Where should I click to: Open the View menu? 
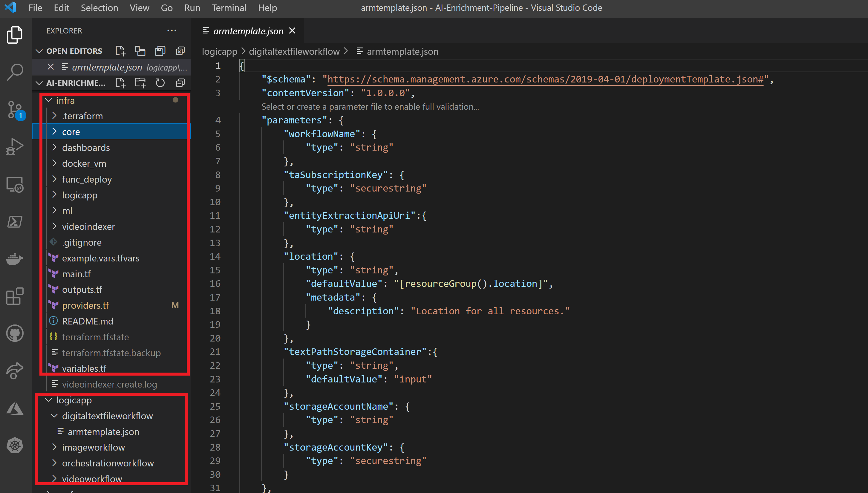coord(139,7)
